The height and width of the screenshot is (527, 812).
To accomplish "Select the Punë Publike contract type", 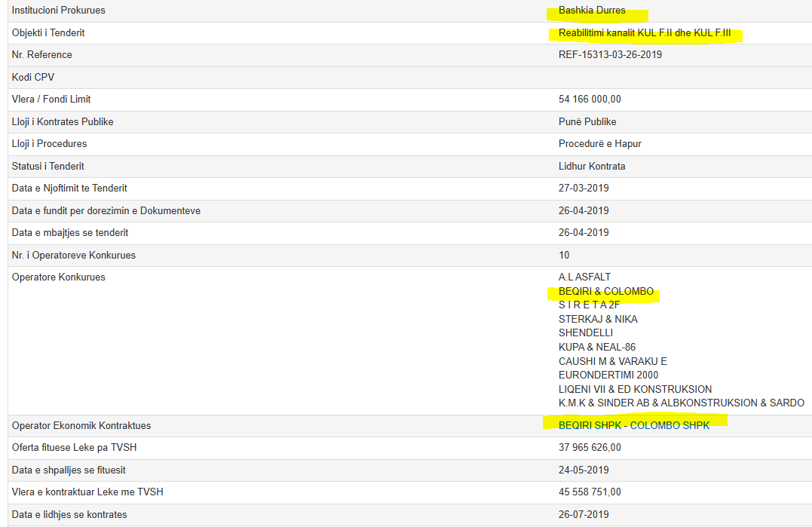I will tap(587, 121).
